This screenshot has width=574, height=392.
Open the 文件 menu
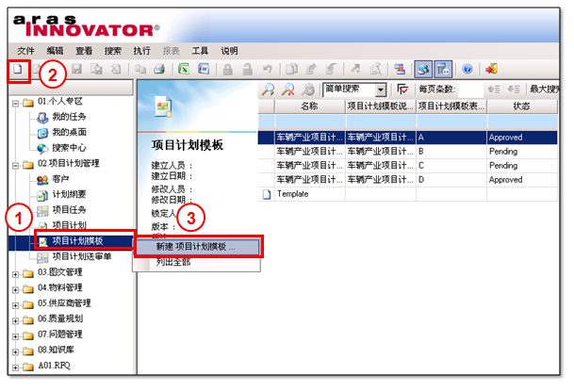tap(26, 50)
